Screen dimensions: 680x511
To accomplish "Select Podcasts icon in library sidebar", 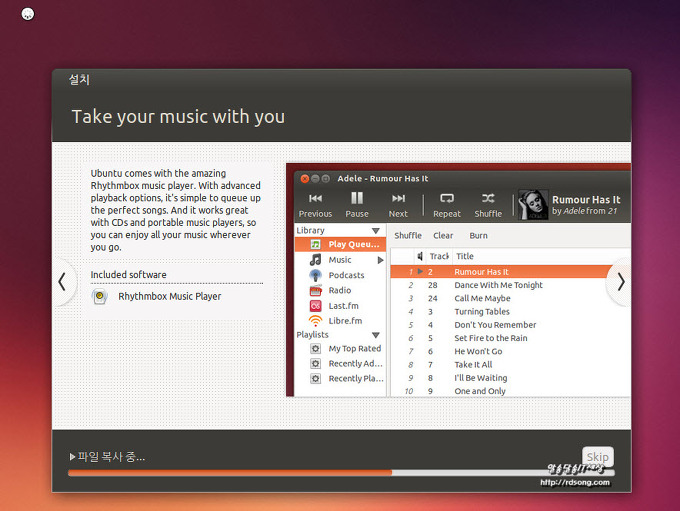I will (315, 275).
